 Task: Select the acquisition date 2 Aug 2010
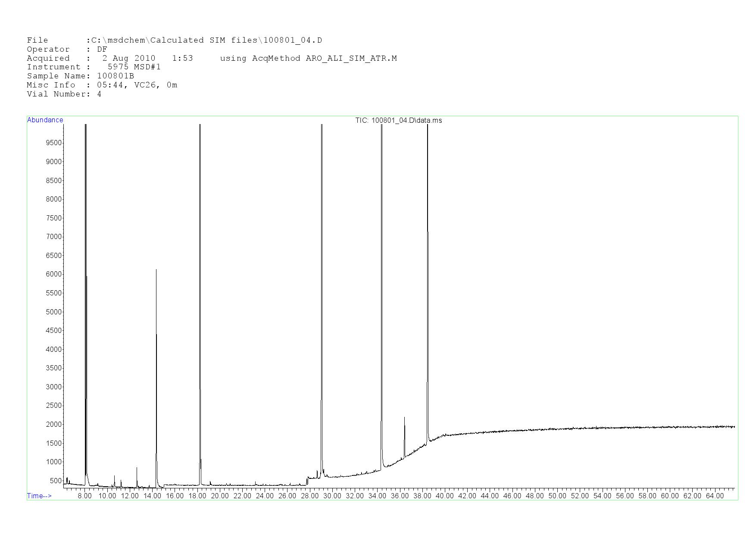coord(128,58)
